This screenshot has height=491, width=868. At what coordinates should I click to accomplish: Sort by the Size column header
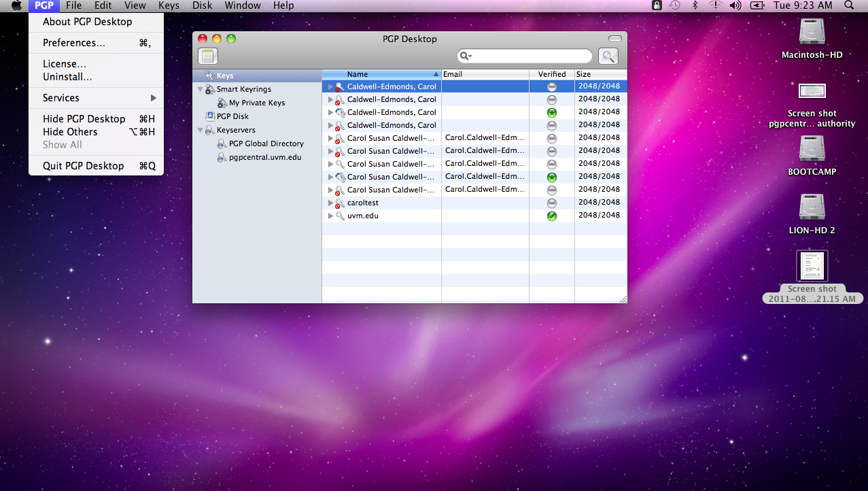pos(601,74)
